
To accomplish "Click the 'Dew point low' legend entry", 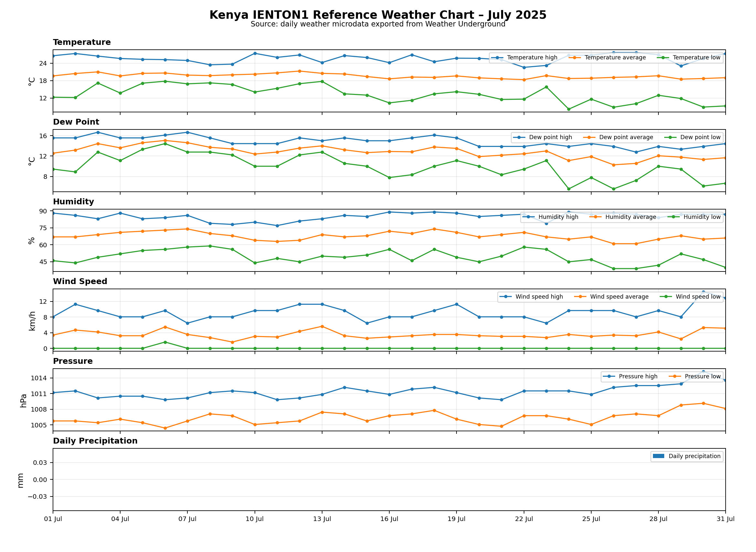I will point(692,137).
